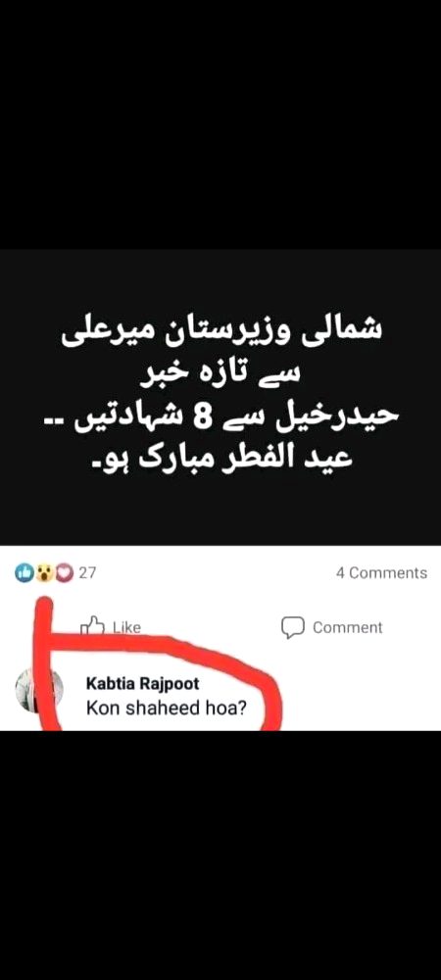Select the comment 'Kon shaheed hoa?'
Image resolution: width=441 pixels, height=980 pixels.
tap(166, 710)
